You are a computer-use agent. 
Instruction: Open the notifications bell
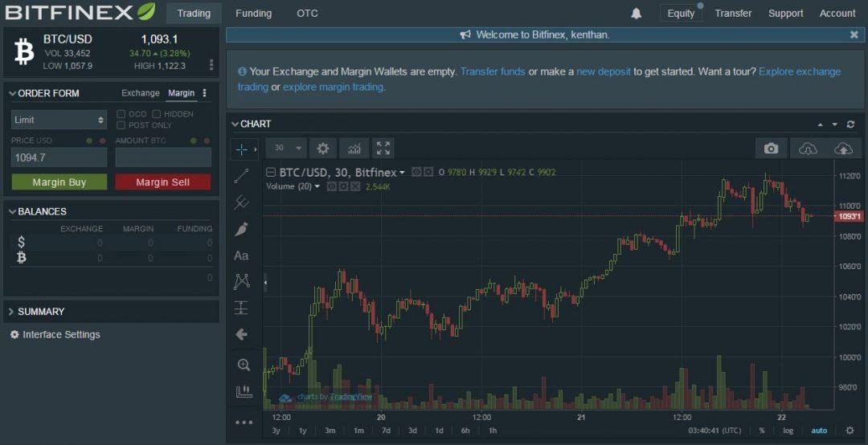[x=636, y=14]
